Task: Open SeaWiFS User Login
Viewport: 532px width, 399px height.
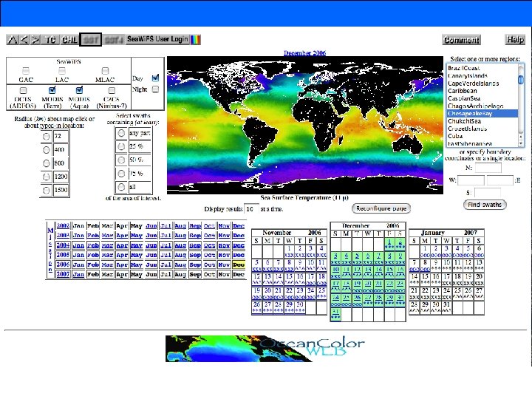Action: [157, 39]
